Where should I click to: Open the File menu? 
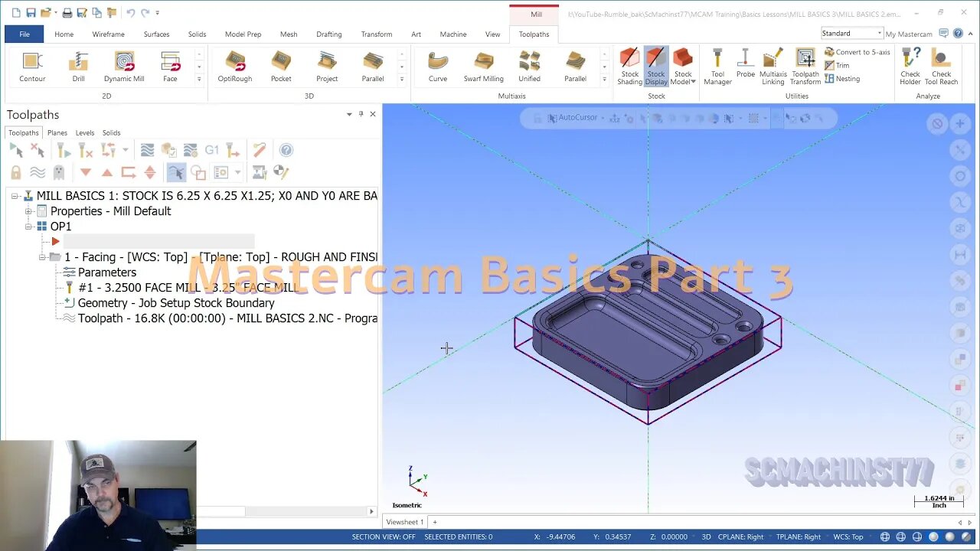(24, 34)
